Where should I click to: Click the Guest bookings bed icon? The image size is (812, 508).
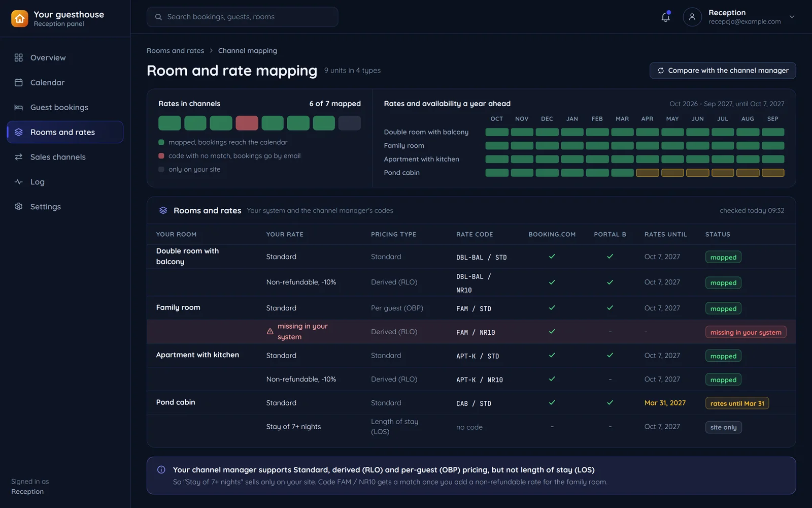(19, 107)
